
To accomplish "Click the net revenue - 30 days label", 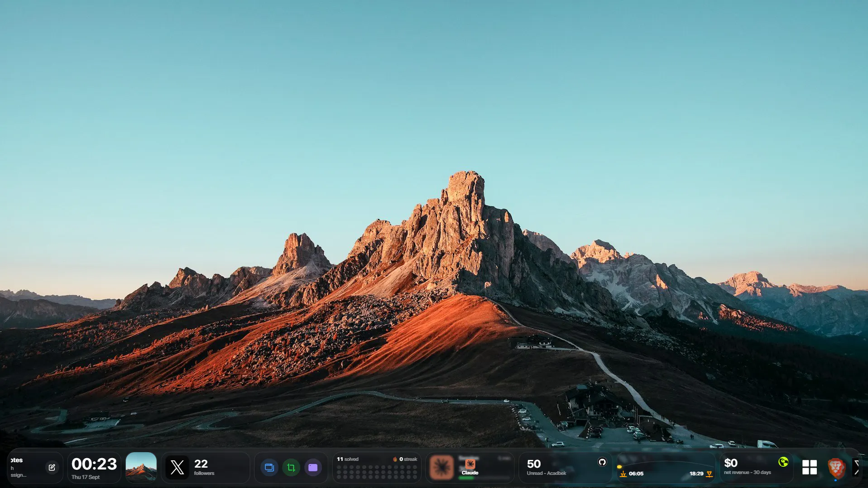I will (748, 472).
